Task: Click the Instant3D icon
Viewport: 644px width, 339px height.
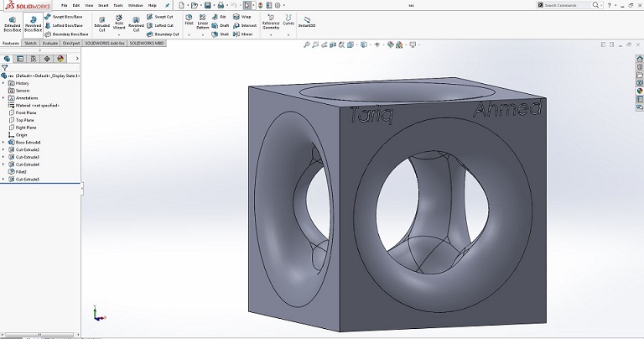Action: click(x=307, y=21)
